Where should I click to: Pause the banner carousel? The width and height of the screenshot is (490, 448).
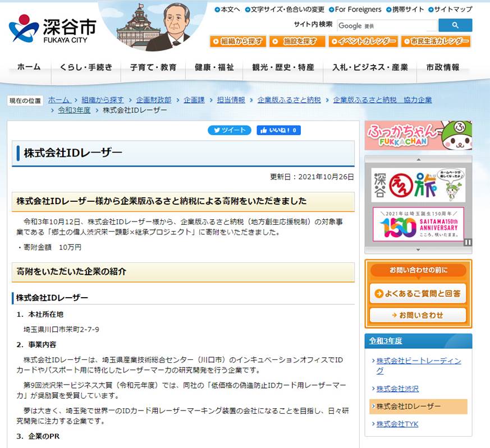coord(468,242)
